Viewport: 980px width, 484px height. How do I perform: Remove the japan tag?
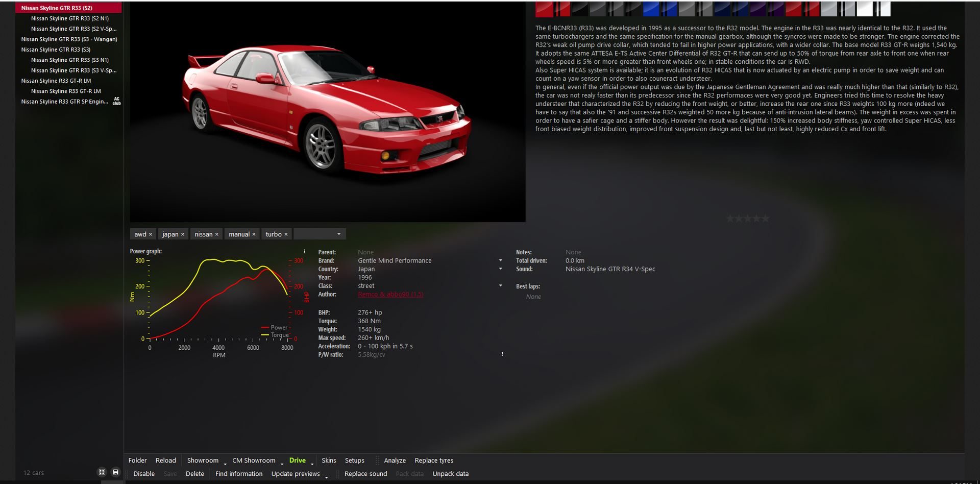(x=182, y=234)
